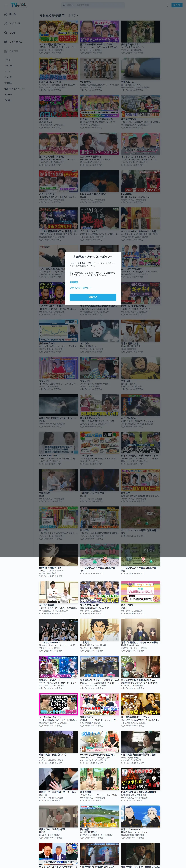Open the three-dot options menu in header

[x=167, y=5]
